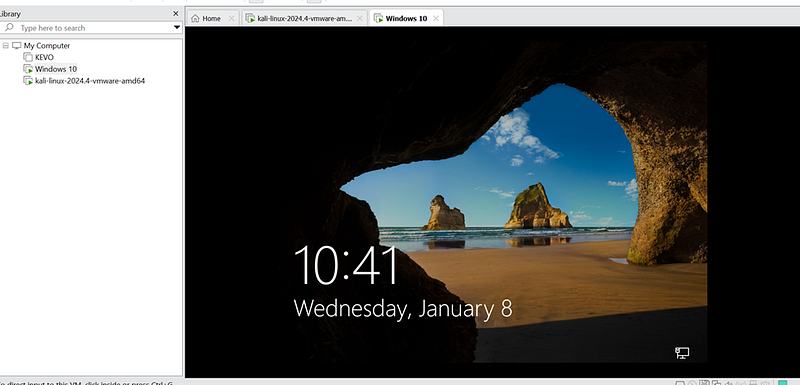
Task: Collapse the My Computer tree node
Action: (x=6, y=45)
